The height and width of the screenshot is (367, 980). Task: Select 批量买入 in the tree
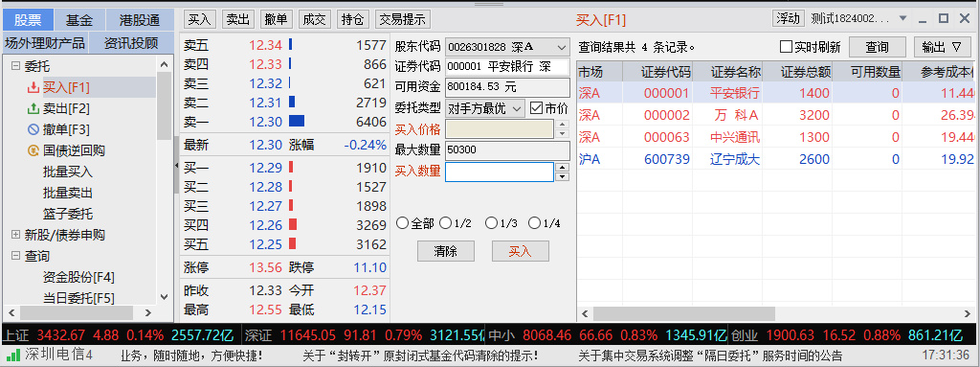coord(68,172)
